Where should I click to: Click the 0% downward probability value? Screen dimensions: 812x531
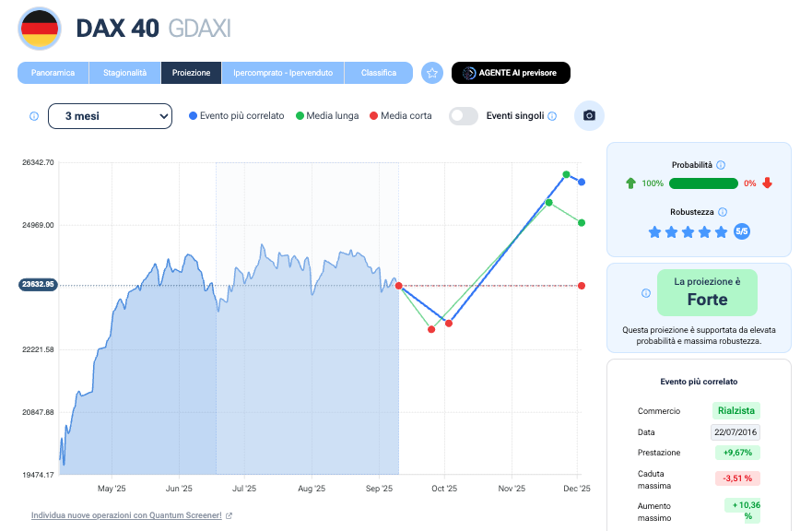(x=750, y=183)
